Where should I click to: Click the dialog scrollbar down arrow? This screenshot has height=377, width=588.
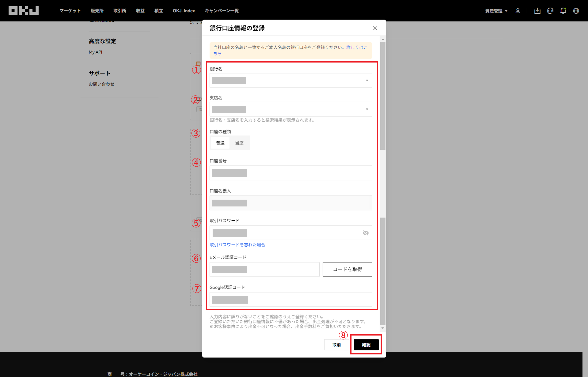point(383,328)
